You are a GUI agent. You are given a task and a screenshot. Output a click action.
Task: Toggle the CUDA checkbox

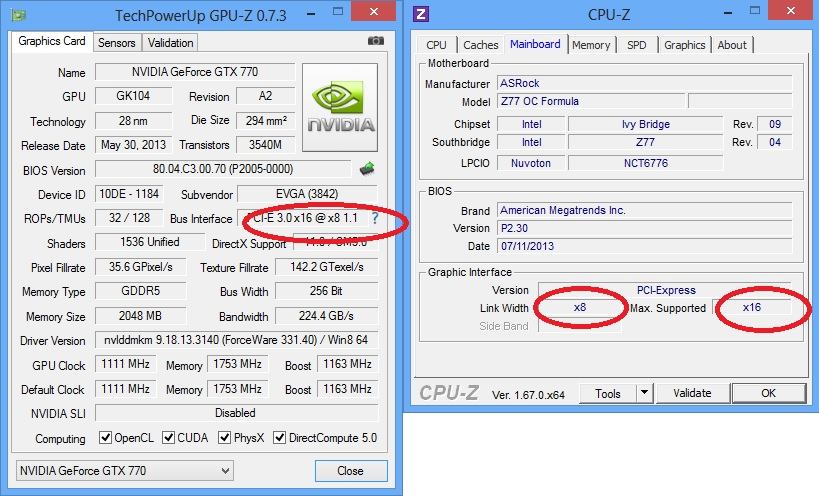point(168,437)
